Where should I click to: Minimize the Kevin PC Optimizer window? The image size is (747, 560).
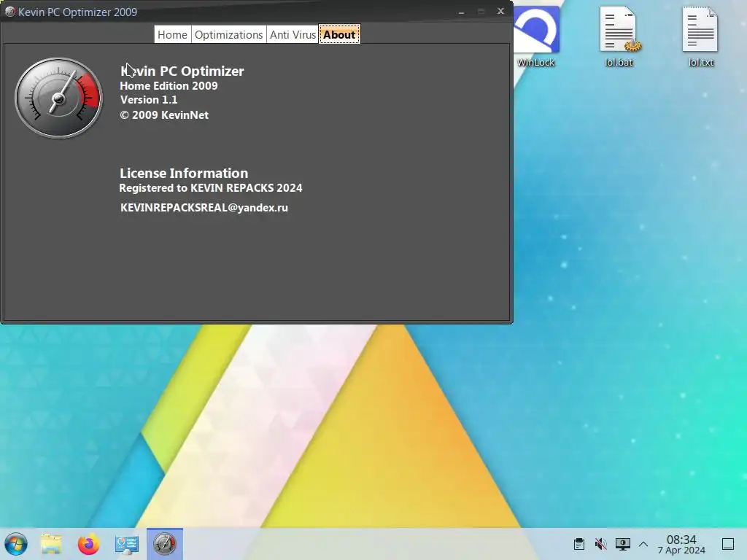pos(461,12)
